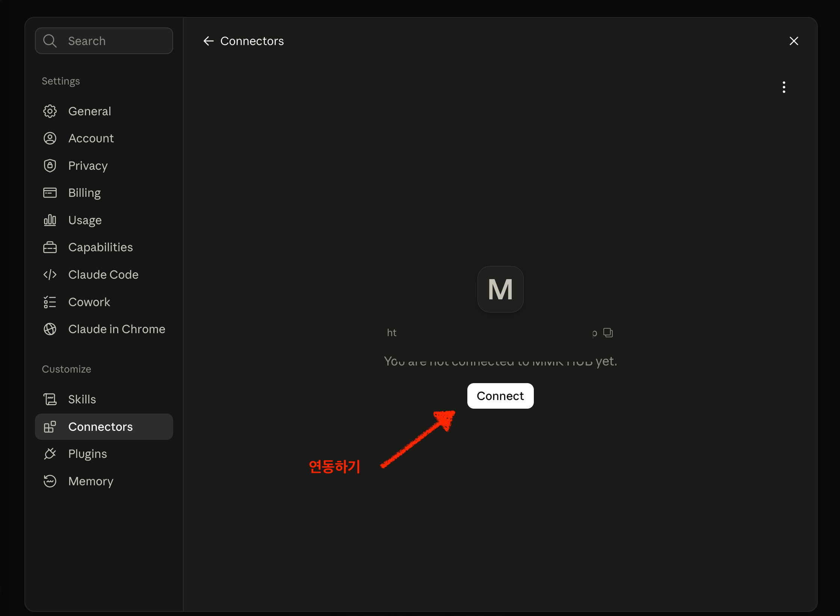This screenshot has height=616, width=840.
Task: Click the Claude Code brackets icon
Action: [x=50, y=275]
